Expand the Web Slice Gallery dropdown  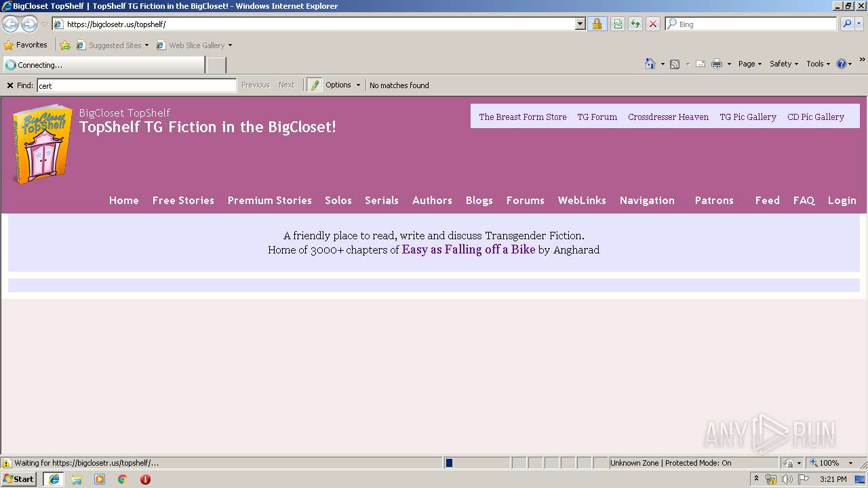(x=230, y=45)
